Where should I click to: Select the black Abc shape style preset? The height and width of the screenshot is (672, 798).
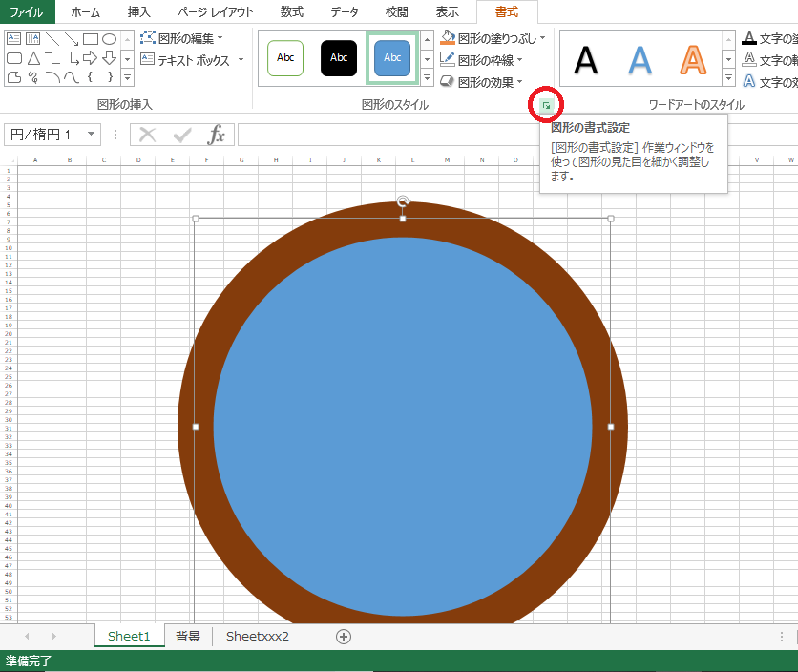[339, 58]
